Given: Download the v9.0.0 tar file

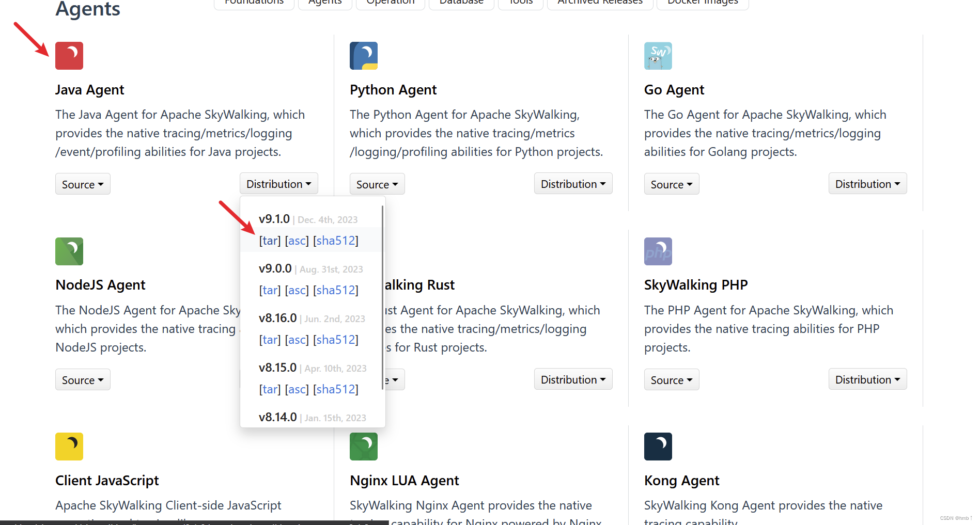Looking at the screenshot, I should [x=270, y=290].
